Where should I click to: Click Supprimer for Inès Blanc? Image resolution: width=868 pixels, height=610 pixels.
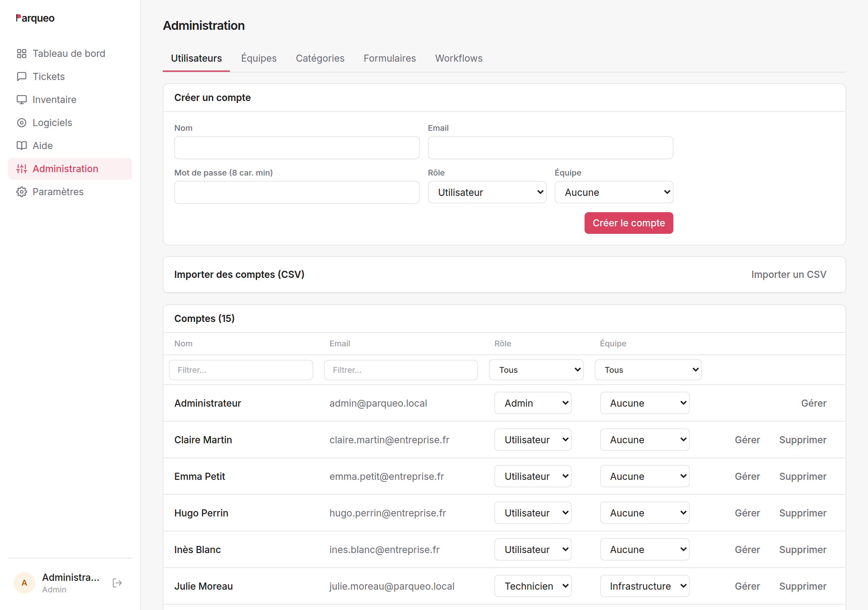pos(803,550)
